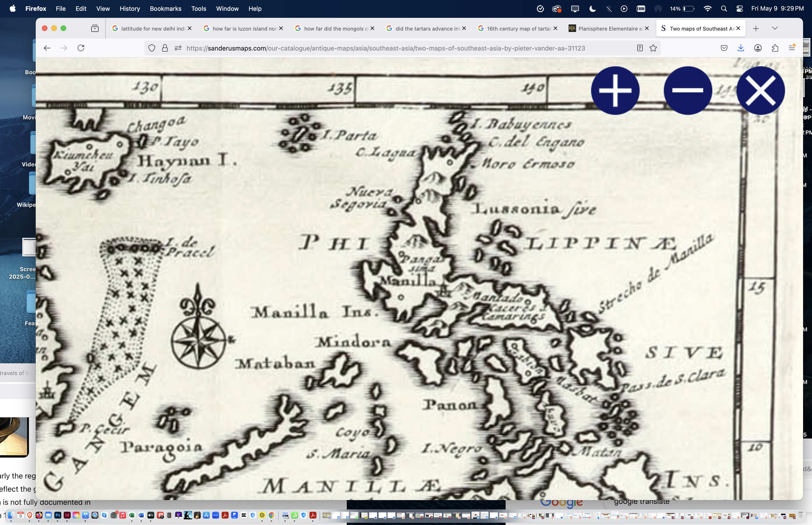This screenshot has width=812, height=525.
Task: Open the Firefox app menu
Action: pos(36,8)
